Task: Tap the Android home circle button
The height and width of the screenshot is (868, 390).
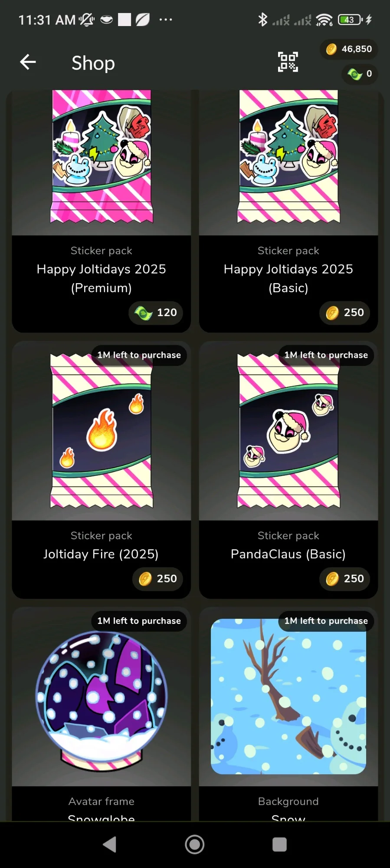Action: tap(195, 845)
